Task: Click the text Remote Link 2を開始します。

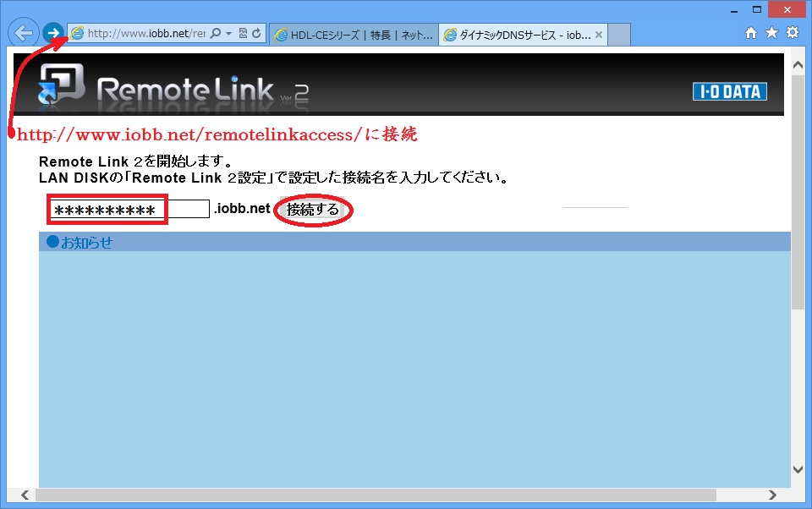Action: pos(137,161)
